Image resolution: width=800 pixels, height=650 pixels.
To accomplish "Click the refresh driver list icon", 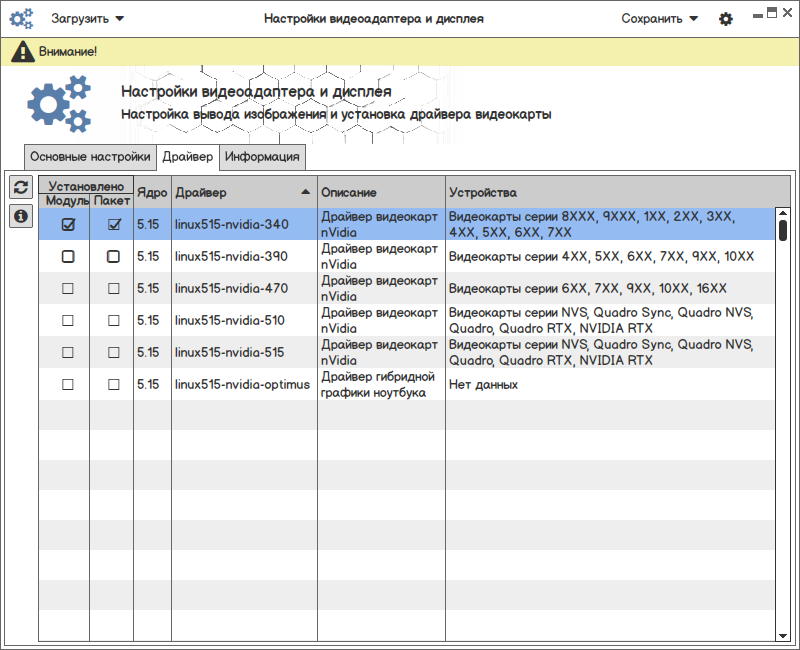I will pyautogui.click(x=21, y=187).
